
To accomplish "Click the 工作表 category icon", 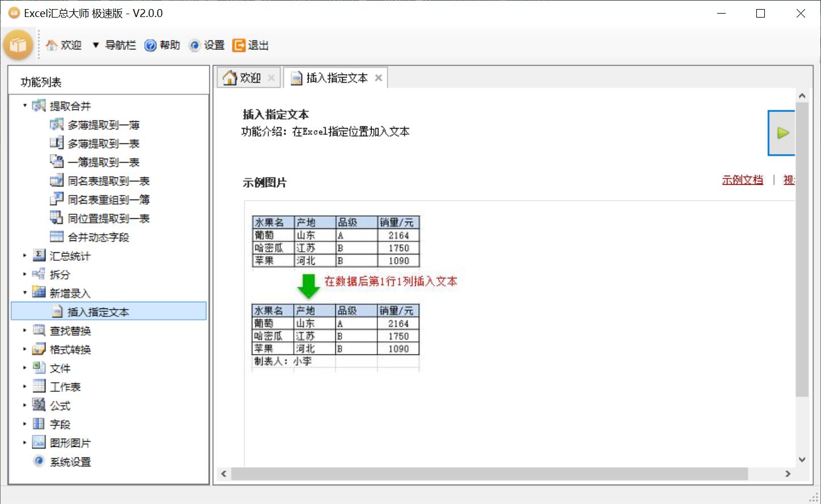I will [39, 386].
